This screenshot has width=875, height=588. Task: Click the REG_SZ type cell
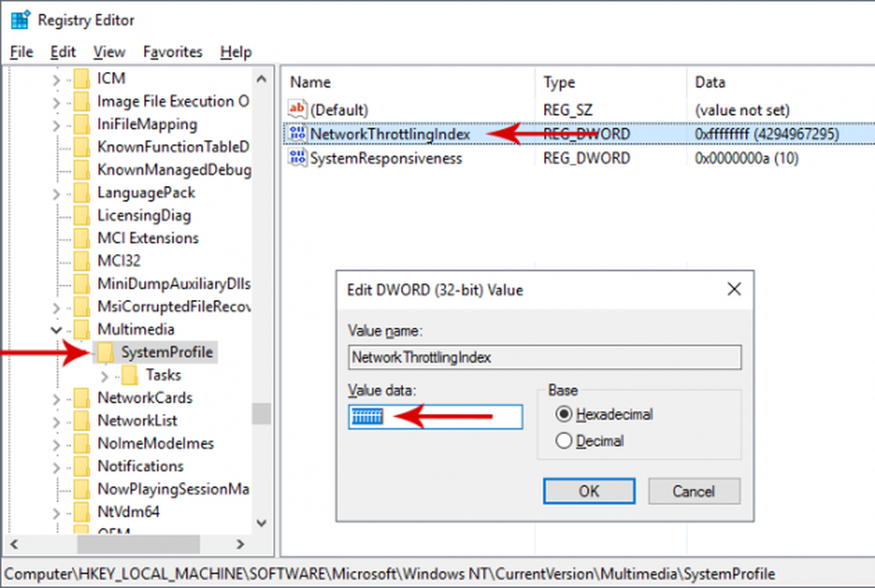tap(568, 110)
